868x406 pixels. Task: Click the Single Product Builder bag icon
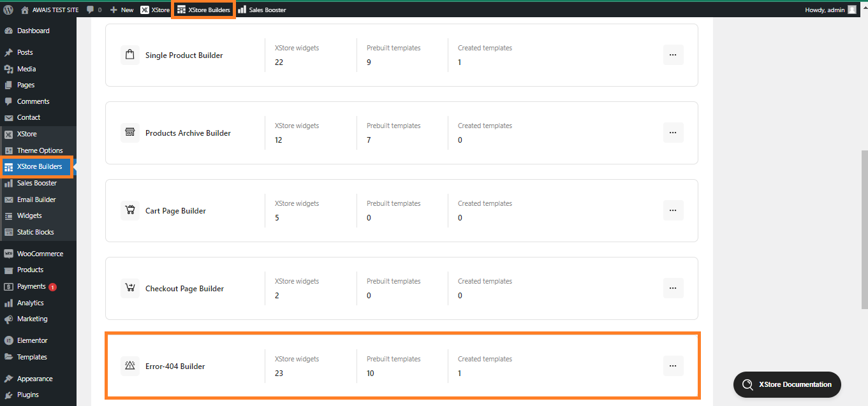[130, 55]
